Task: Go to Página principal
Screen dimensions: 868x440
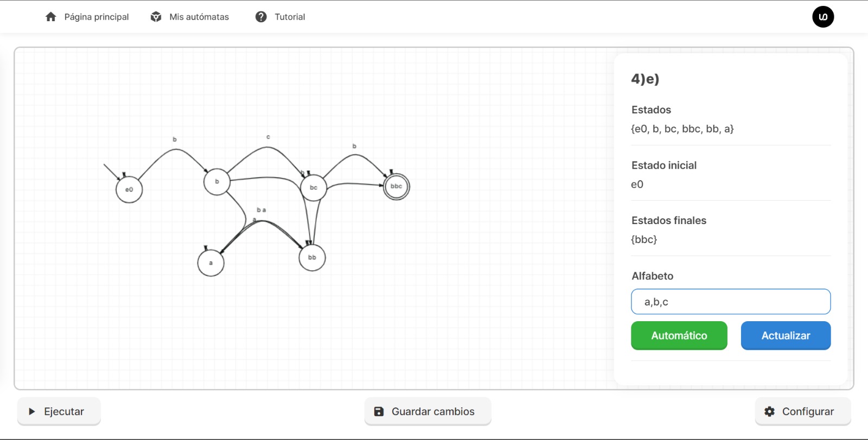Action: [96, 17]
